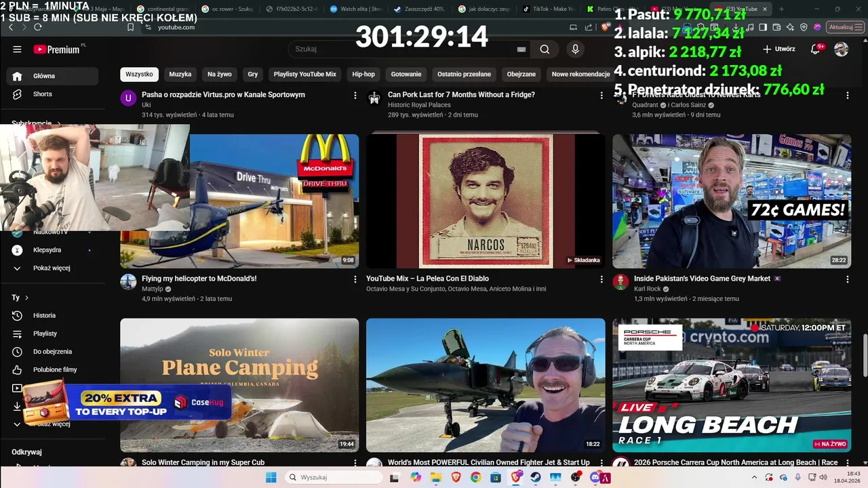Click the Aktualizuj browser update button

(x=845, y=27)
